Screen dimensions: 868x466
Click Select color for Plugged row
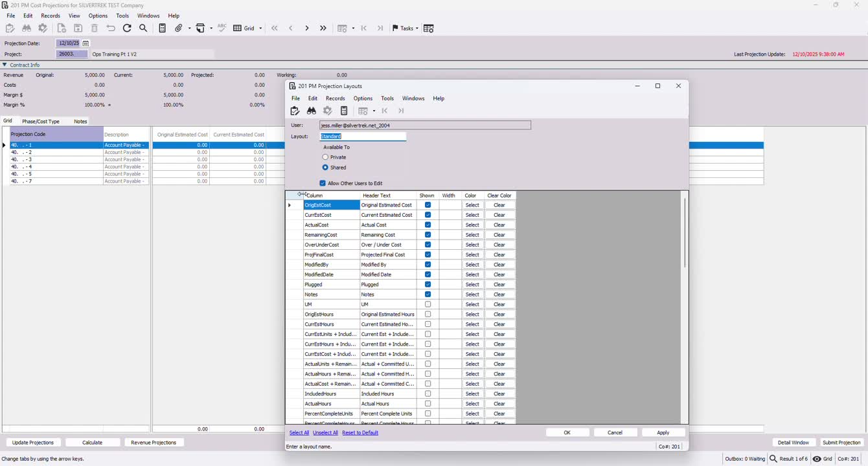click(x=472, y=285)
